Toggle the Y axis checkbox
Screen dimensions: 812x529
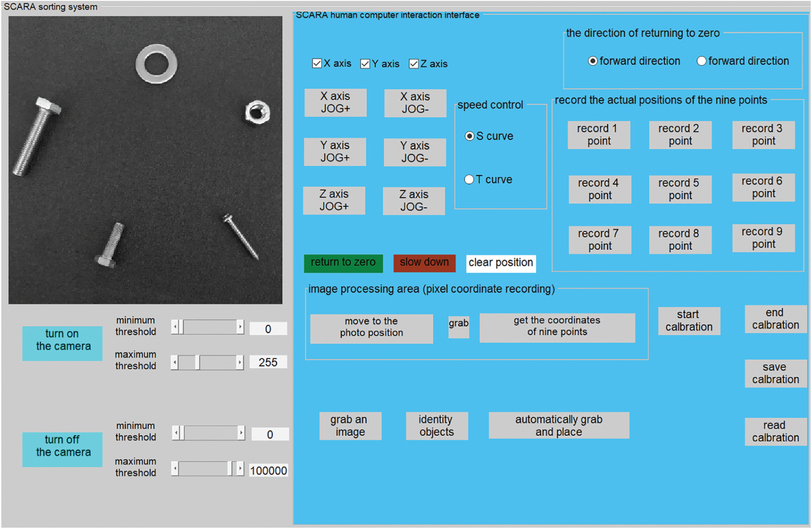pos(365,64)
